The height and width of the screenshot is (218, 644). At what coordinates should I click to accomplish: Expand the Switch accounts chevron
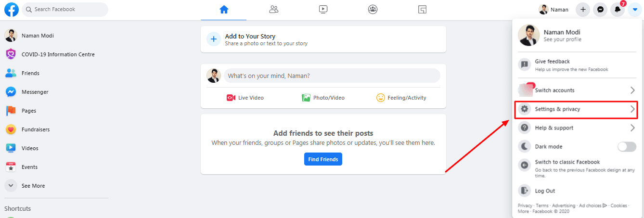click(632, 90)
